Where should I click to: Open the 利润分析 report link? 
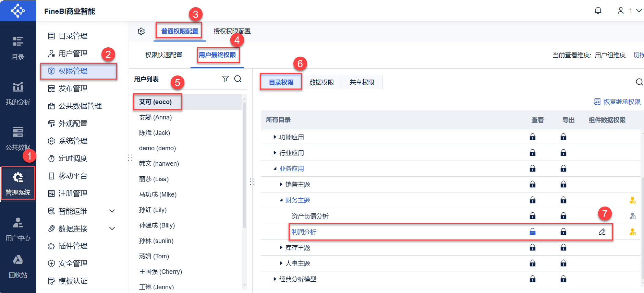point(304,232)
